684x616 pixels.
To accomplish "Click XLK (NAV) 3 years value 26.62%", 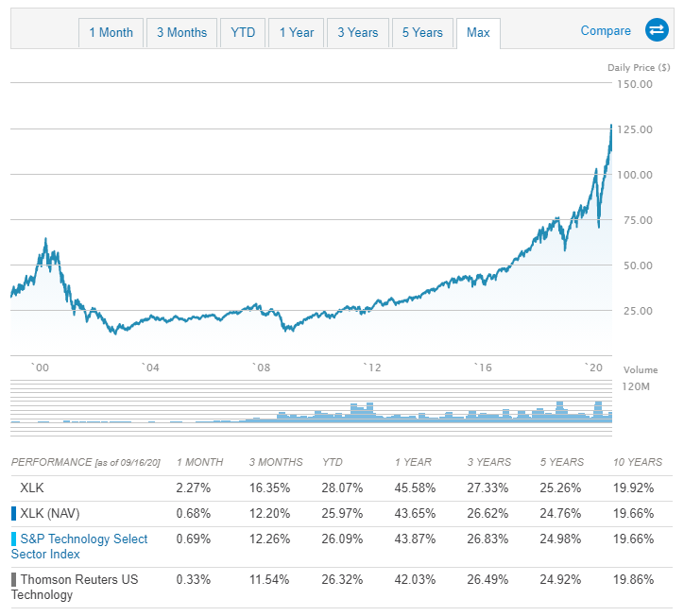I will pyautogui.click(x=487, y=513).
